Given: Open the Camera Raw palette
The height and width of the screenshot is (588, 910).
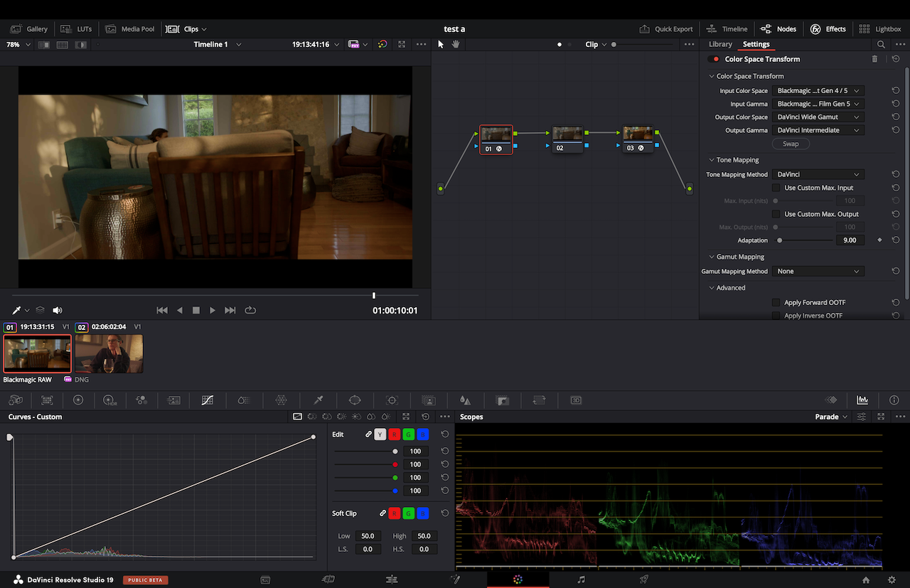Looking at the screenshot, I should (x=16, y=400).
